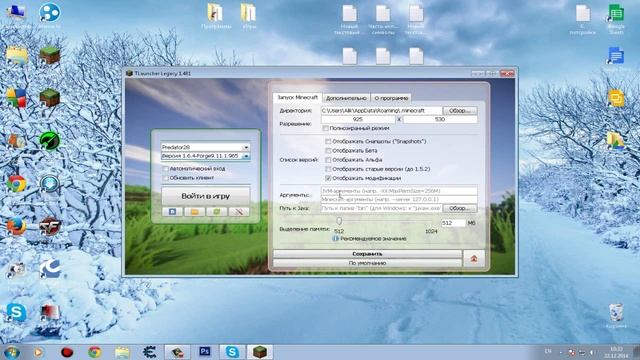Click the system clock in the taskbar
640x360 pixels.
click(x=616, y=352)
